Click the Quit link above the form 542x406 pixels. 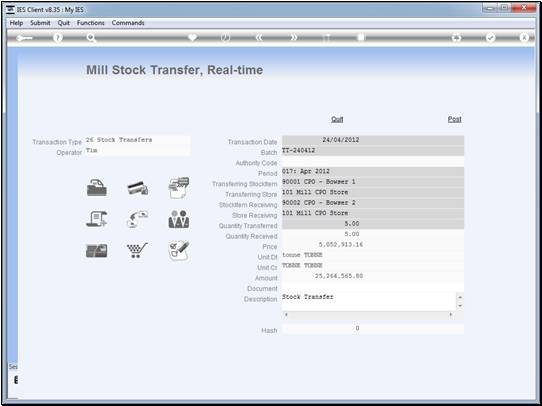pyautogui.click(x=337, y=119)
